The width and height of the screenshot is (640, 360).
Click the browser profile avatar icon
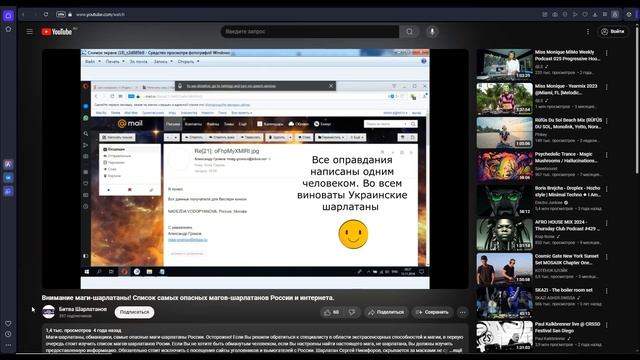[x=615, y=14]
